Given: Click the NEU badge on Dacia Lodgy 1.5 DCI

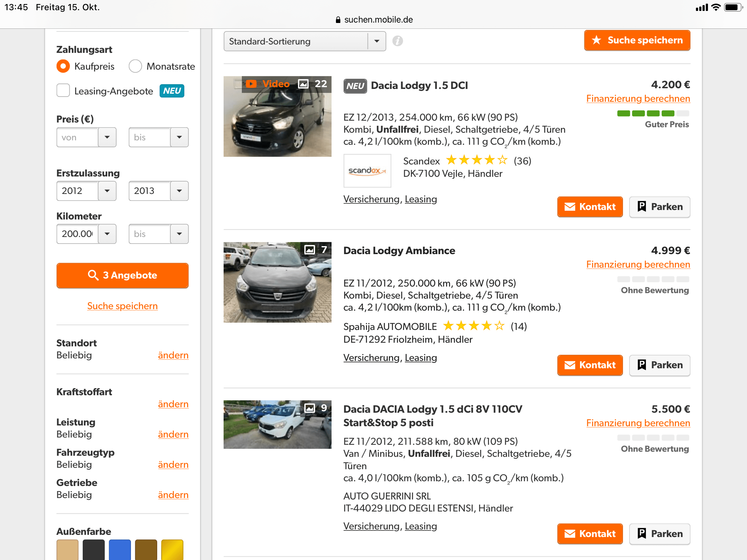Looking at the screenshot, I should (355, 86).
